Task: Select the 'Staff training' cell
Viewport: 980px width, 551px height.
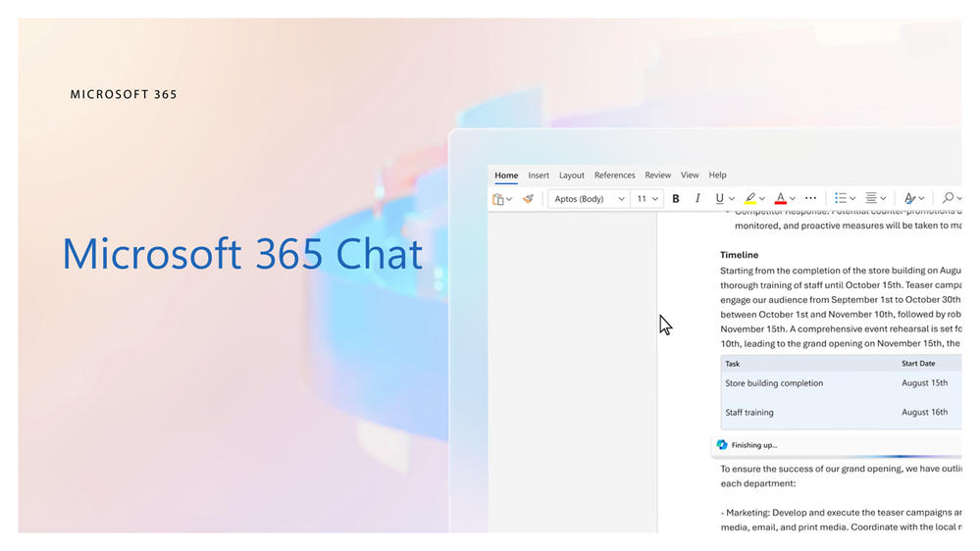Action: coord(749,413)
